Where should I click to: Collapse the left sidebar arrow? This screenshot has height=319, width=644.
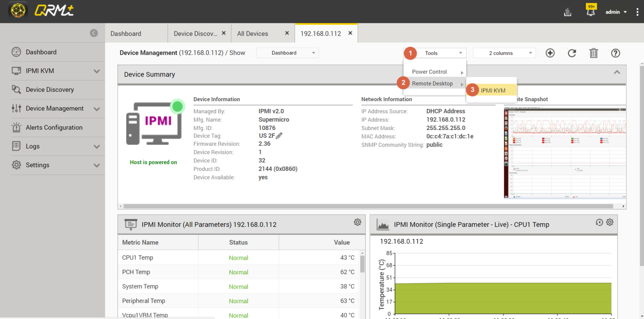[x=94, y=33]
